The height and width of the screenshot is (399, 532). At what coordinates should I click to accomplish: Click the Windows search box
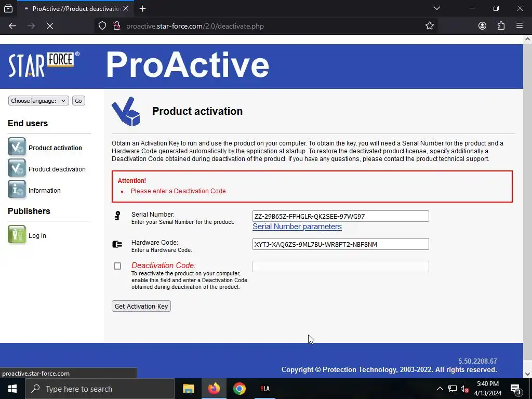[x=100, y=389]
